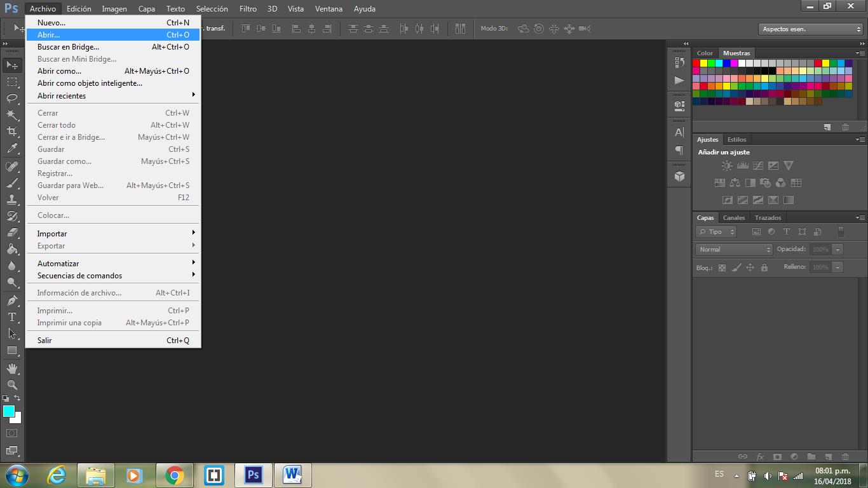Toggle lock transparent pixels in layers

tap(722, 268)
